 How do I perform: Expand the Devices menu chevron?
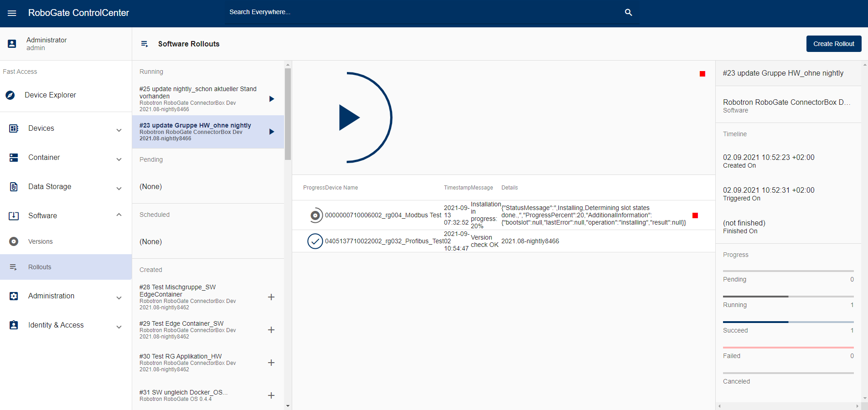(119, 130)
